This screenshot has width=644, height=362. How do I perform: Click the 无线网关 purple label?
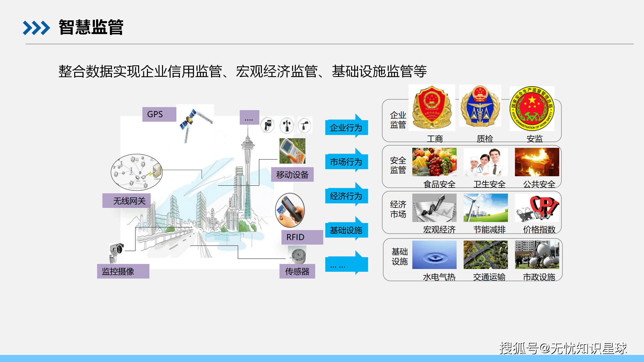pos(126,200)
